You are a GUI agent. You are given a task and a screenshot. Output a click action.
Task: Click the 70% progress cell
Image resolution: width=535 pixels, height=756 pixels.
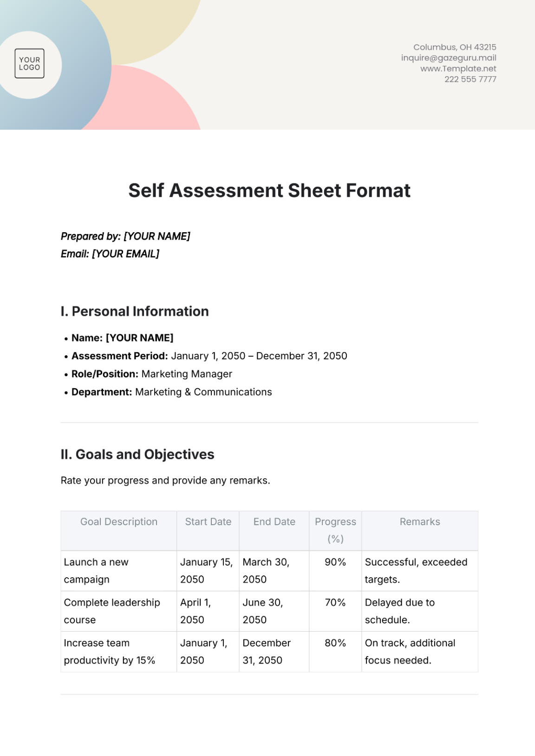(x=335, y=611)
